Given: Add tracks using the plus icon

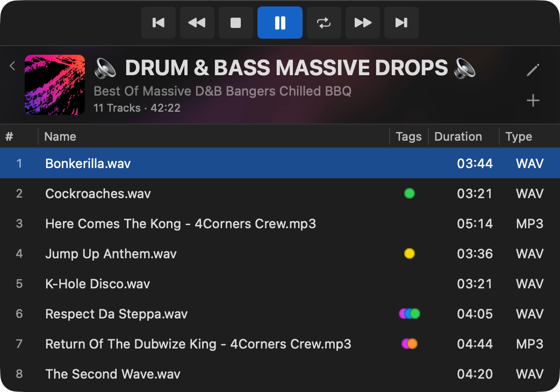Looking at the screenshot, I should click(x=533, y=100).
